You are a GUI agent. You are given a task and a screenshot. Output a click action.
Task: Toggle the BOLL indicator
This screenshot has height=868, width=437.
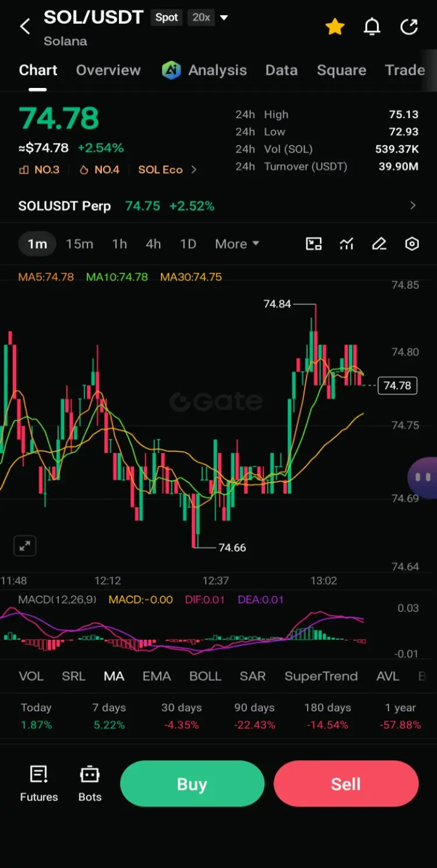[205, 676]
